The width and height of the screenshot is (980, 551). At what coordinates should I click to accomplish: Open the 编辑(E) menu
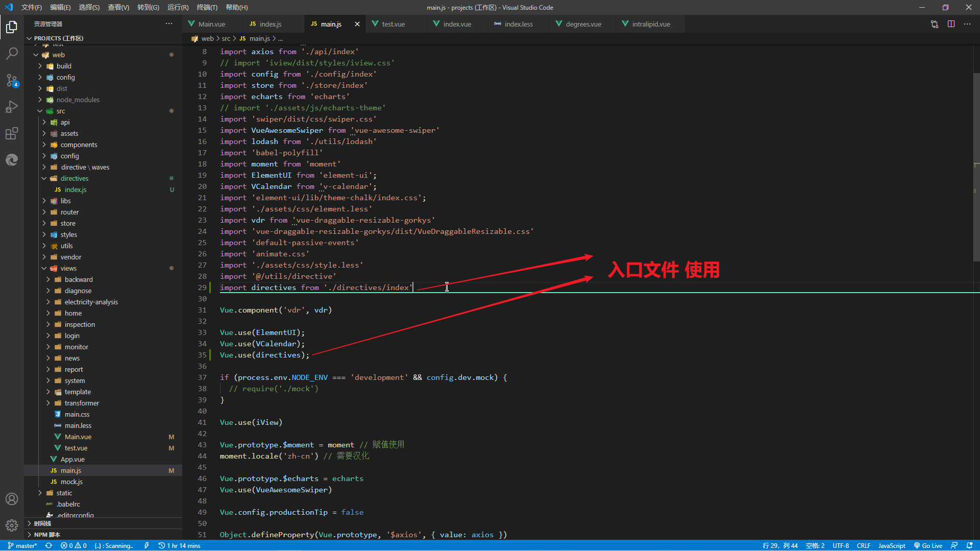pos(60,7)
